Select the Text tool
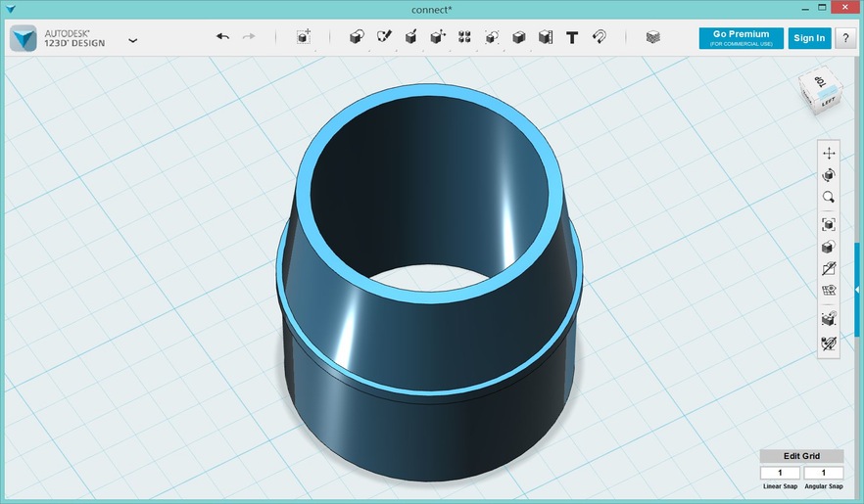 pos(572,37)
